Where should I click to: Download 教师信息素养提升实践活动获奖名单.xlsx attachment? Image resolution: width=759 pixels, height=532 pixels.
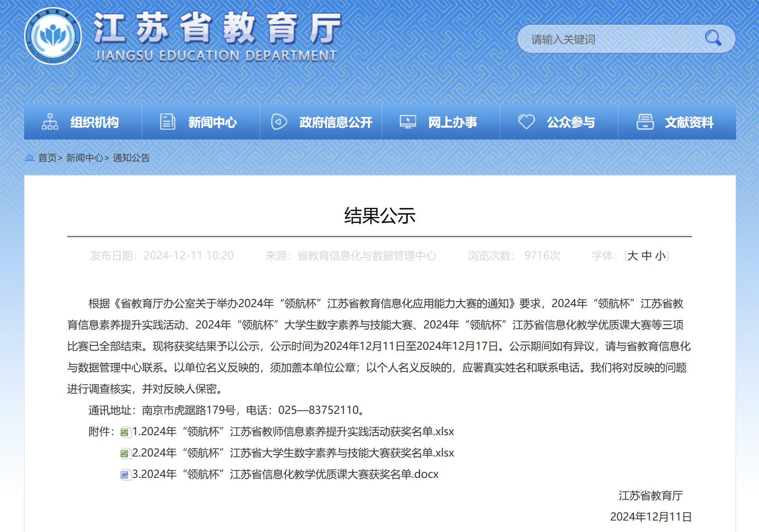click(x=293, y=432)
